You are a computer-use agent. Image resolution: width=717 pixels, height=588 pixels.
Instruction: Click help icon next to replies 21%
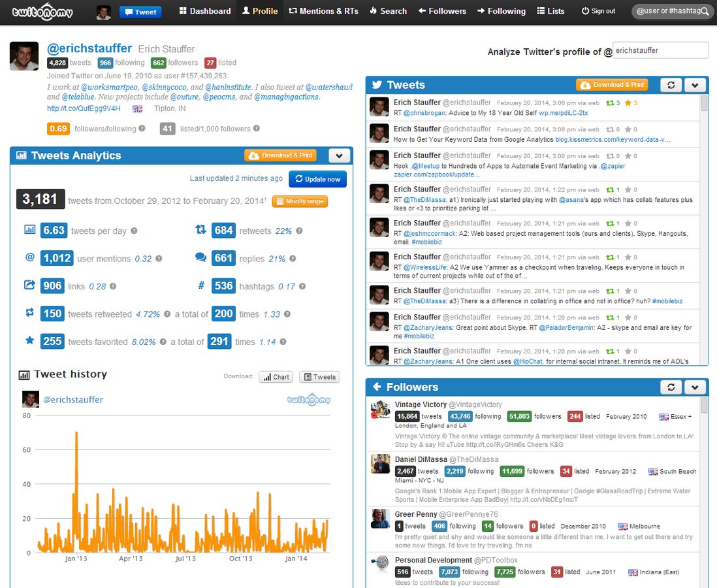tap(293, 259)
